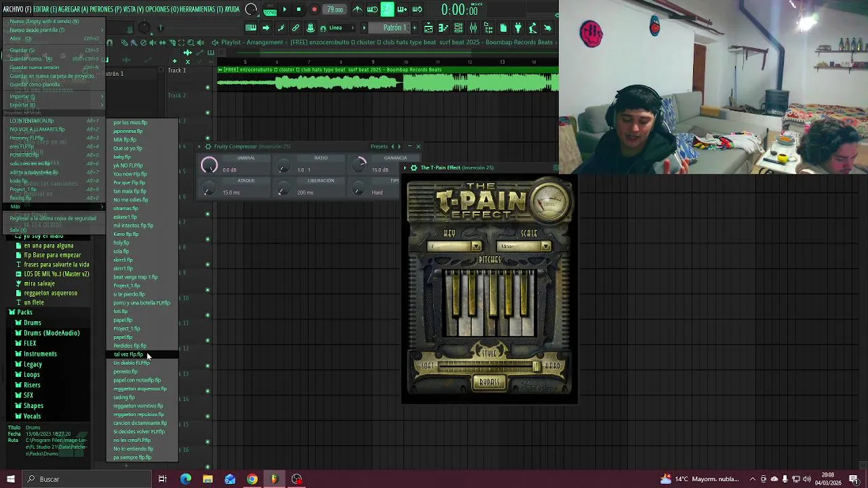Open recent project Un diablo FLP.flp
This screenshot has width=868, height=488.
pyautogui.click(x=142, y=363)
